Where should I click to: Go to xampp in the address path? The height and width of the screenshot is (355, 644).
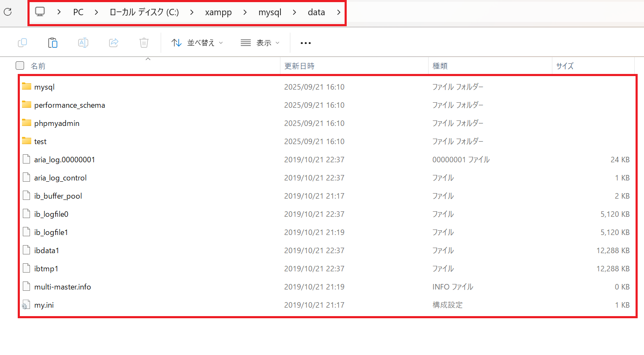coord(218,12)
